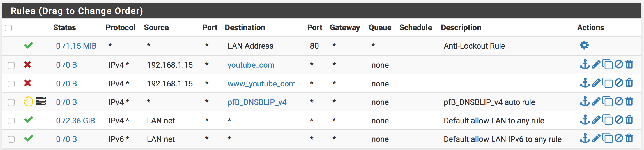Copy the pfB_DNSBLIP_v4 auto rule
The image size is (644, 150).
pyautogui.click(x=607, y=101)
